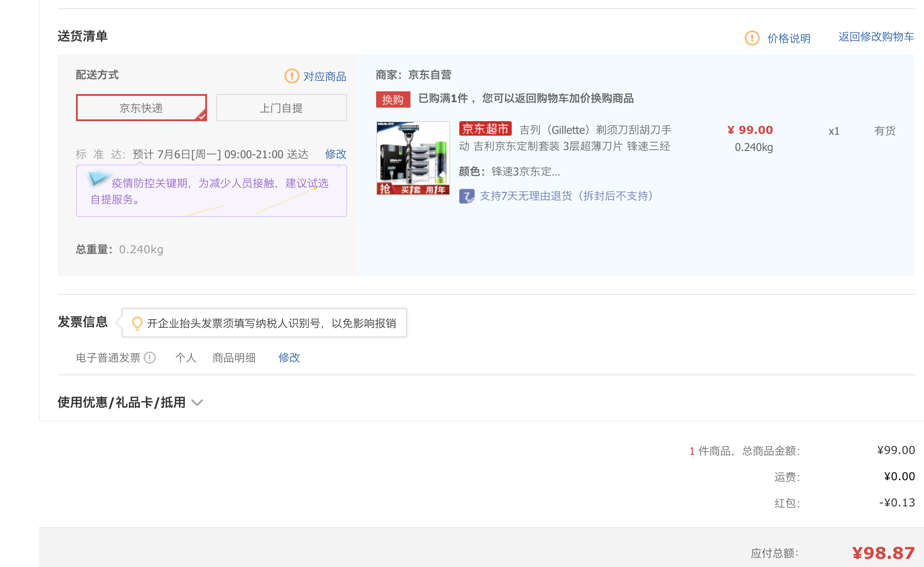The width and height of the screenshot is (924, 567).
Task: Click the 运费 ¥0.00 value
Action: pos(900,477)
